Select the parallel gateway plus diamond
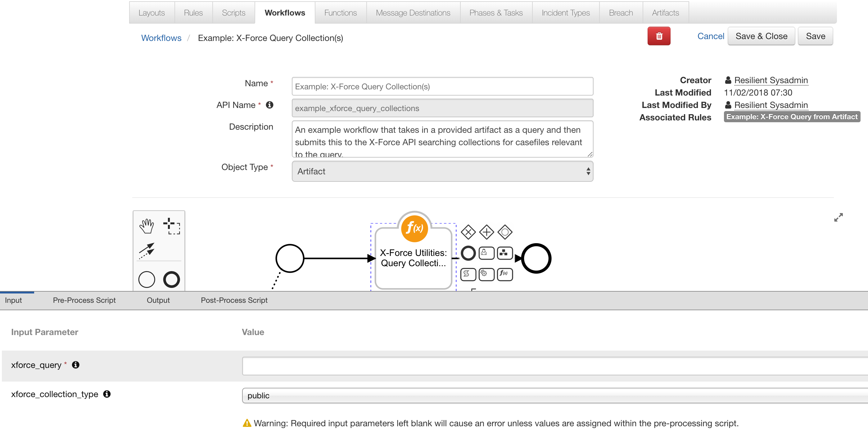Viewport: 868px width, 443px height. (x=486, y=232)
